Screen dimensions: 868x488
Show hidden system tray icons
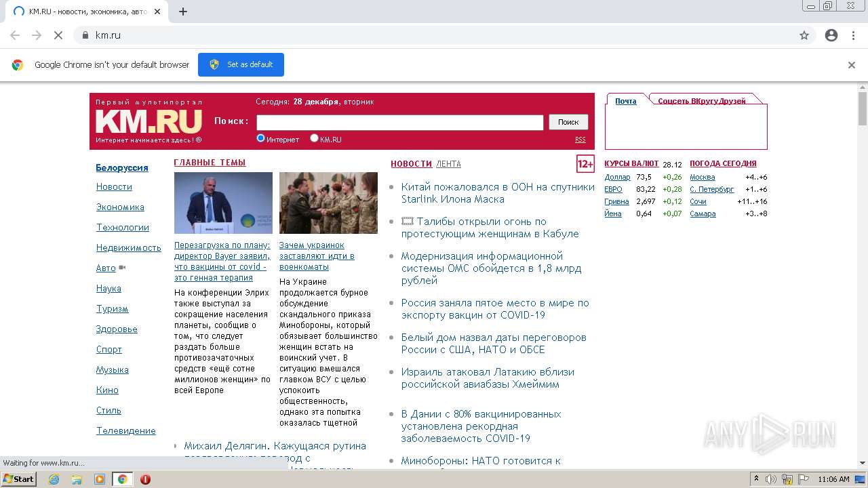pos(756,479)
